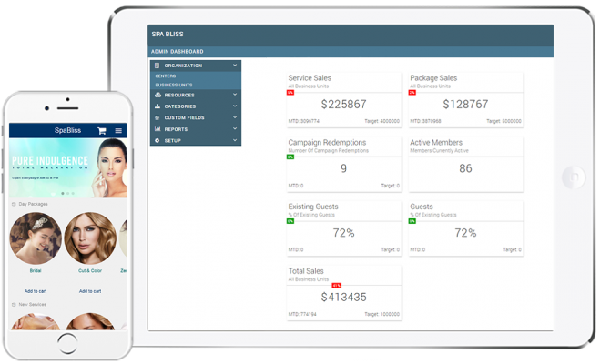Click the Day Packages section icon on phone
600x364 pixels.
14,204
